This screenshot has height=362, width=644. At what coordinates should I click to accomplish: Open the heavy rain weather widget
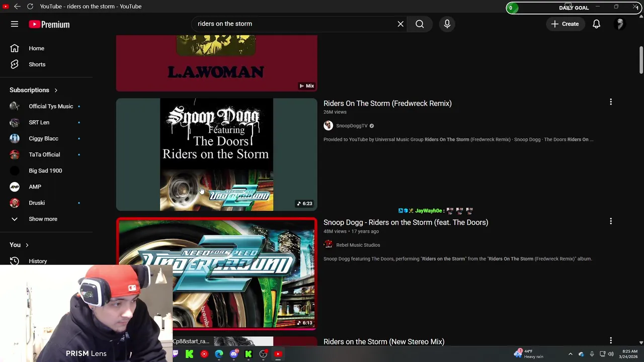click(529, 354)
